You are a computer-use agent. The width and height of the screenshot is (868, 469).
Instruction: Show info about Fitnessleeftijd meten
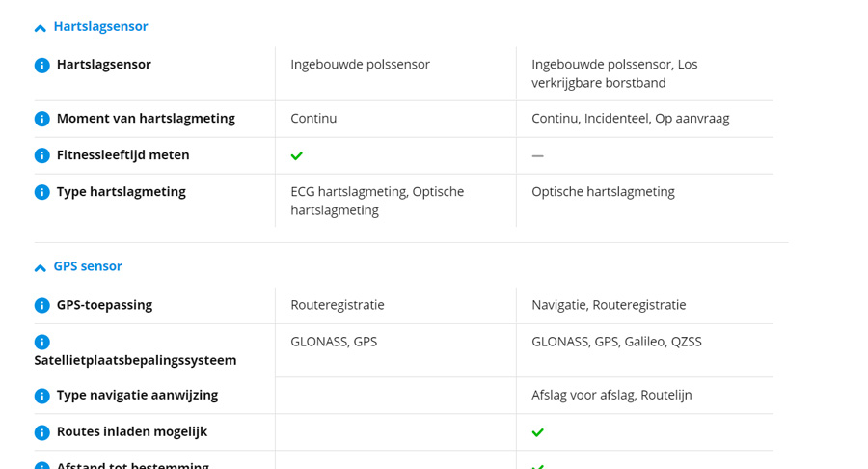pos(42,155)
